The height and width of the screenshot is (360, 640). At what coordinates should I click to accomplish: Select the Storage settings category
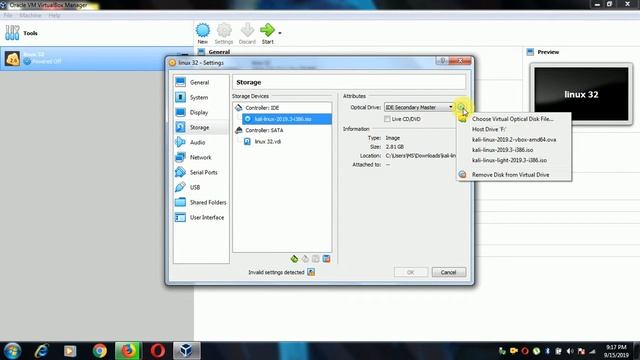pos(200,127)
